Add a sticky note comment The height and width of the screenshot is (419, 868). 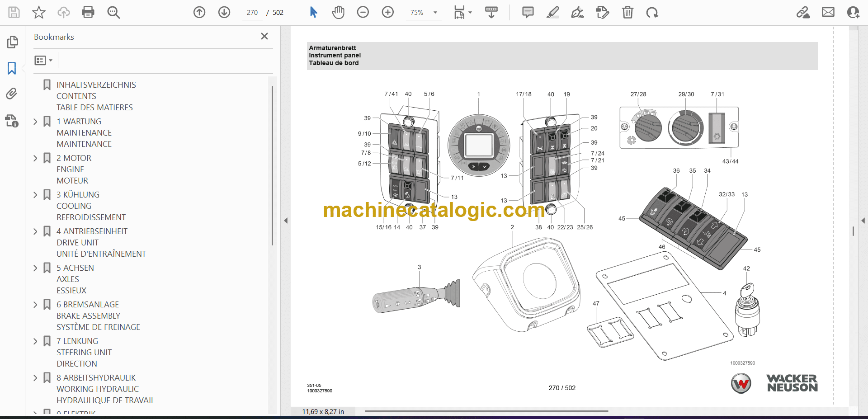(x=528, y=12)
